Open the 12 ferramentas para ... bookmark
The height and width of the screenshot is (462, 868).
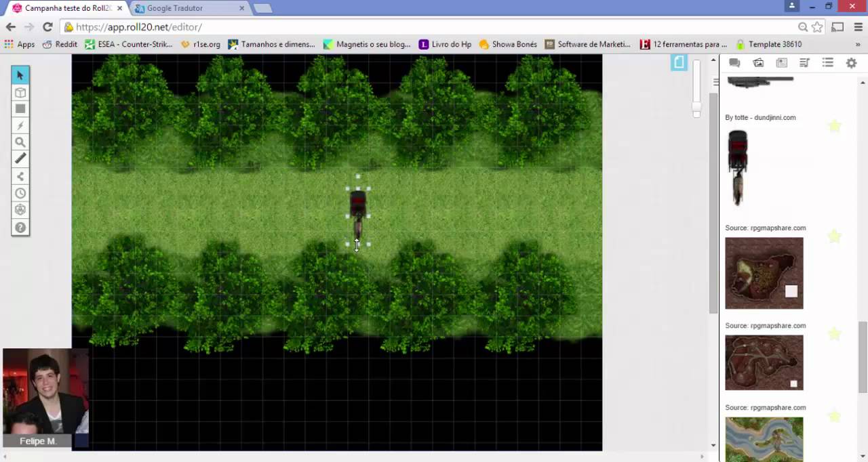[684, 44]
